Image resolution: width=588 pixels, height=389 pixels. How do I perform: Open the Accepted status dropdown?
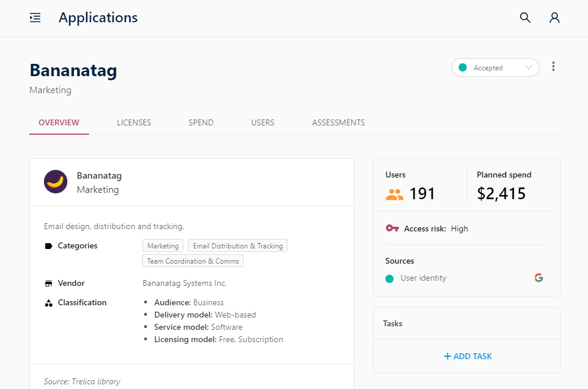[x=495, y=67]
